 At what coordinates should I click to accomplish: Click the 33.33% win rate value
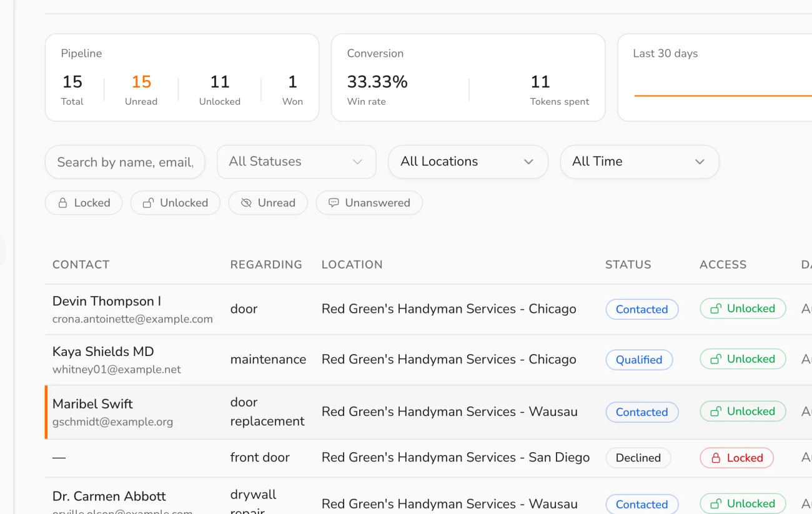(x=377, y=82)
